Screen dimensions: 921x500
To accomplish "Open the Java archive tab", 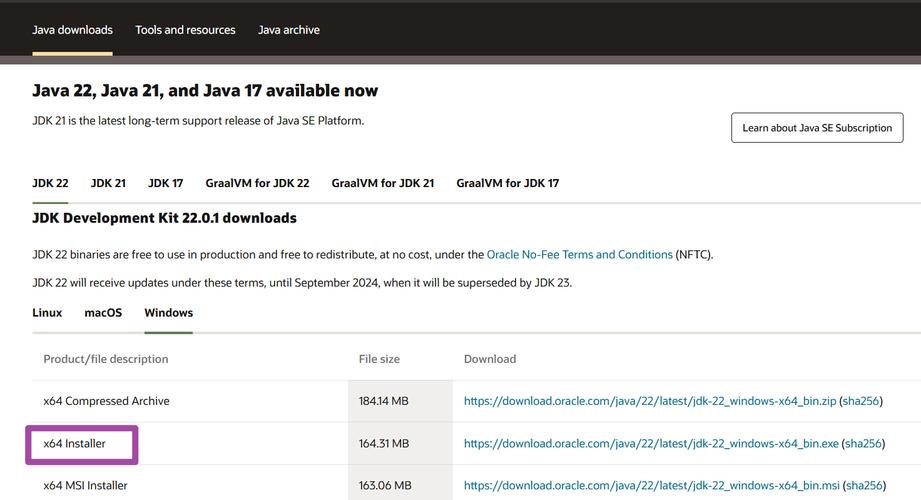I will [289, 30].
